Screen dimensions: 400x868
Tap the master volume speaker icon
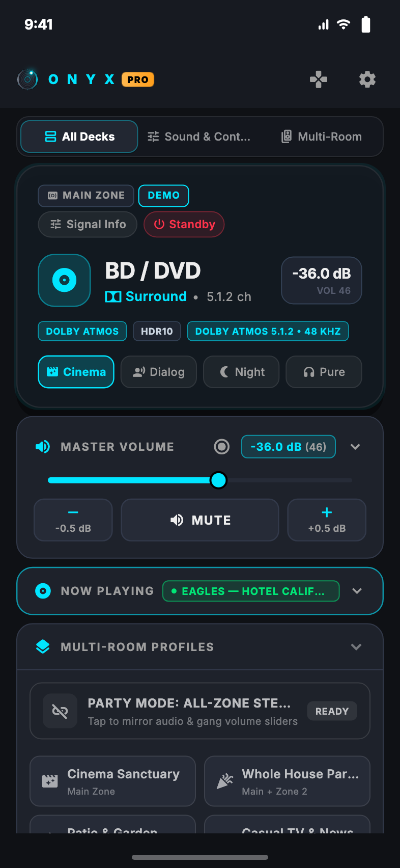click(x=43, y=447)
